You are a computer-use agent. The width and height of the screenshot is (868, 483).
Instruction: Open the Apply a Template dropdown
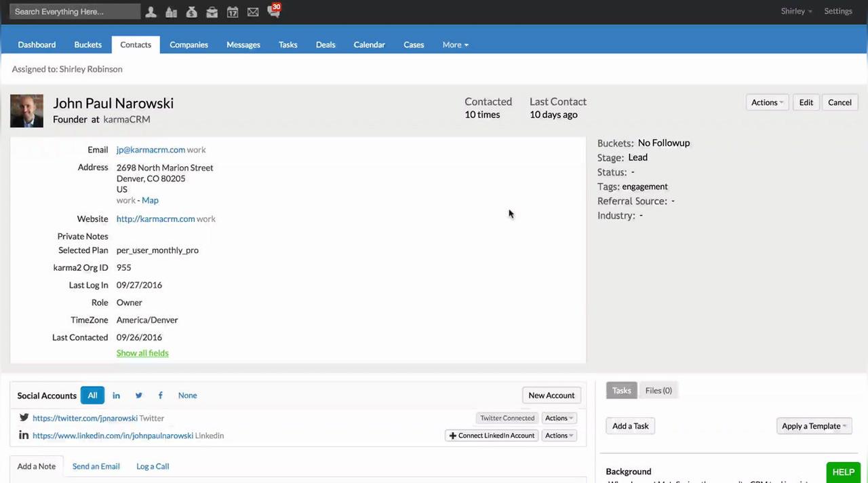(x=814, y=426)
